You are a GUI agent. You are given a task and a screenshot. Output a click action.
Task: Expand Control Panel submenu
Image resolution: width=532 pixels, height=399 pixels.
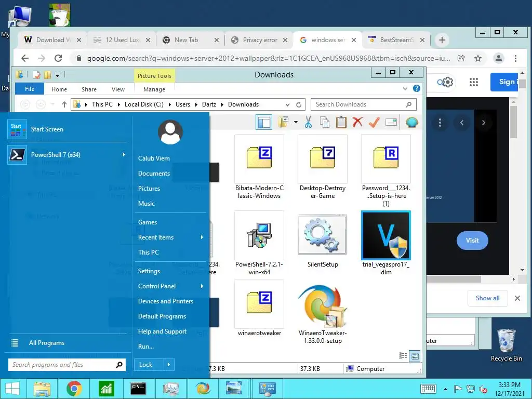pos(202,286)
